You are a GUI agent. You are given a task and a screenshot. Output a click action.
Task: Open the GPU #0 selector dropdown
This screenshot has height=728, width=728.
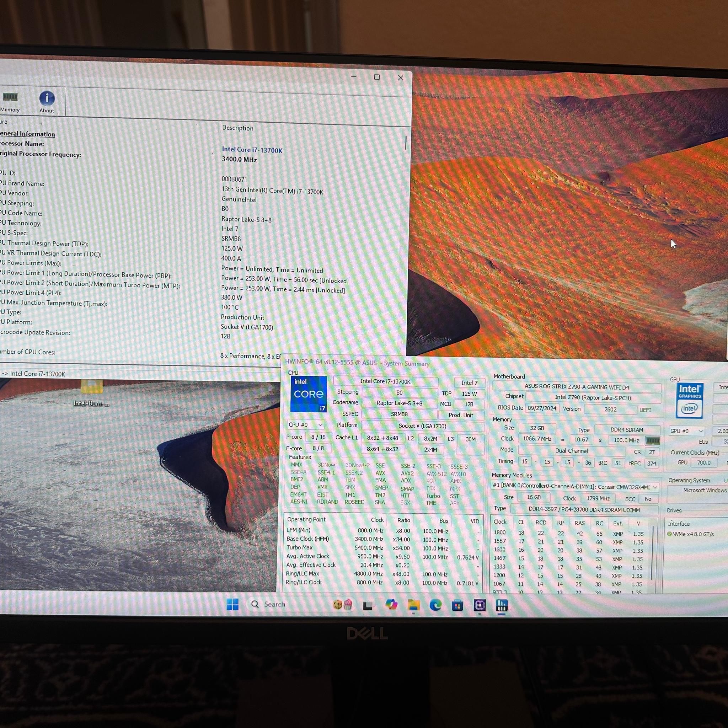click(686, 431)
